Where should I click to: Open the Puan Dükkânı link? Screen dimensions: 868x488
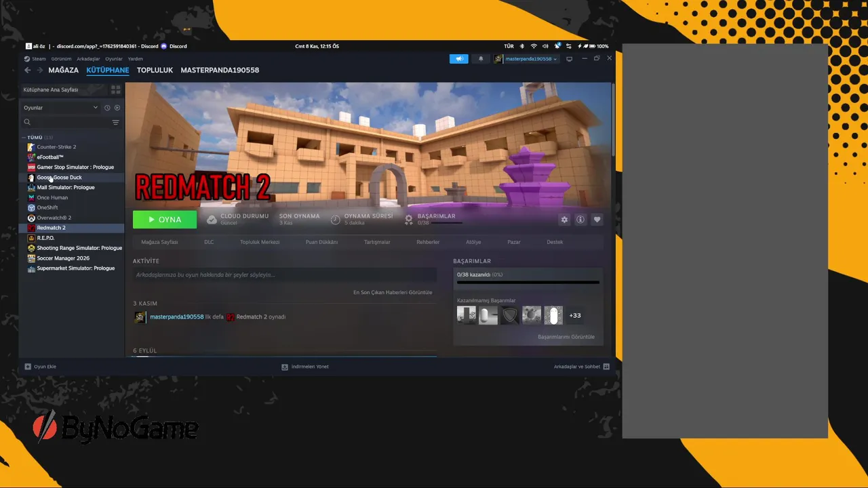coord(321,242)
